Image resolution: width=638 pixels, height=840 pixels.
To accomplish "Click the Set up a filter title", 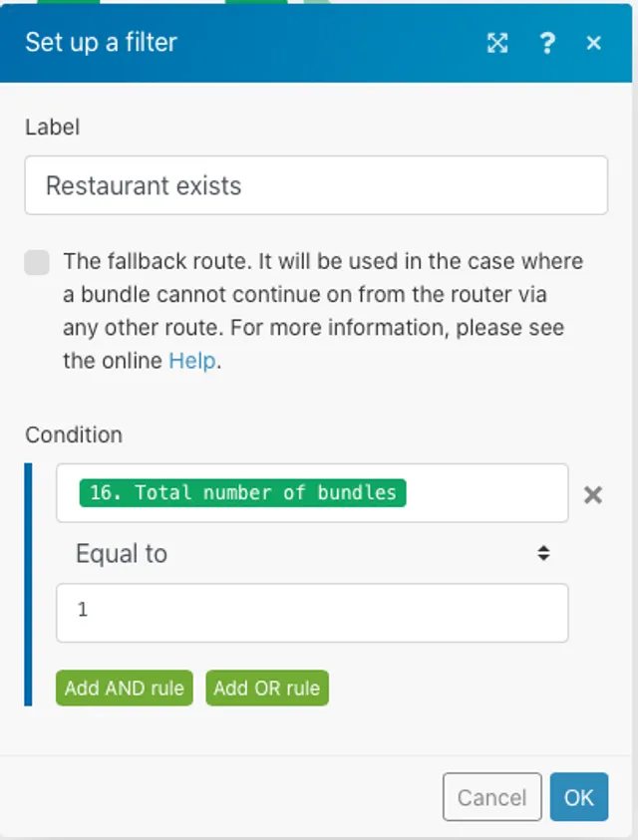I will click(101, 42).
